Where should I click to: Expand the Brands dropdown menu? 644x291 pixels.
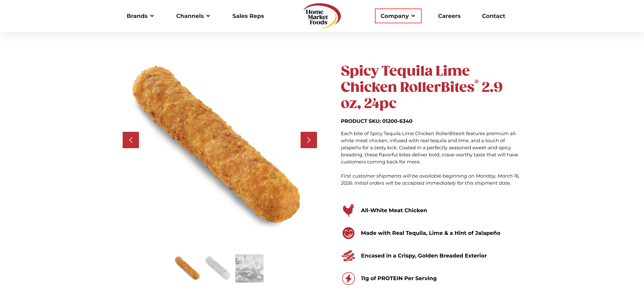pyautogui.click(x=140, y=16)
